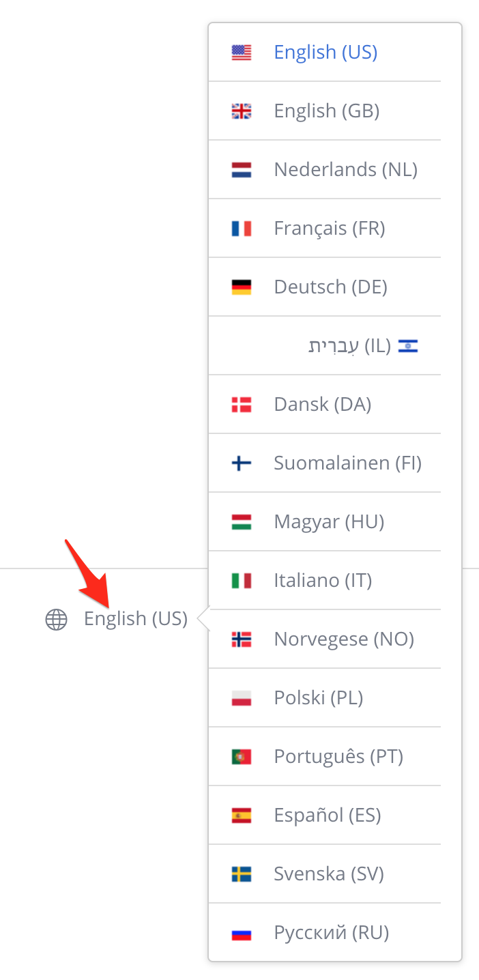479x980 pixels.
Task: Switch language to Français (FR)
Action: (325, 228)
